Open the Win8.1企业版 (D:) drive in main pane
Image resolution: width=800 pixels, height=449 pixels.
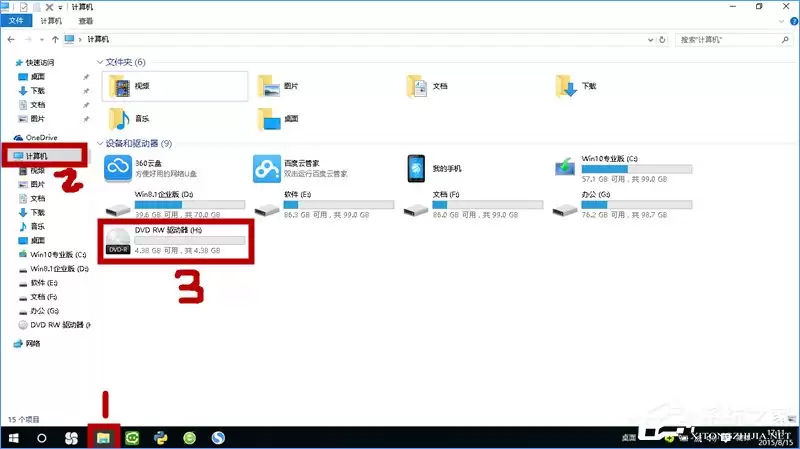coord(175,204)
